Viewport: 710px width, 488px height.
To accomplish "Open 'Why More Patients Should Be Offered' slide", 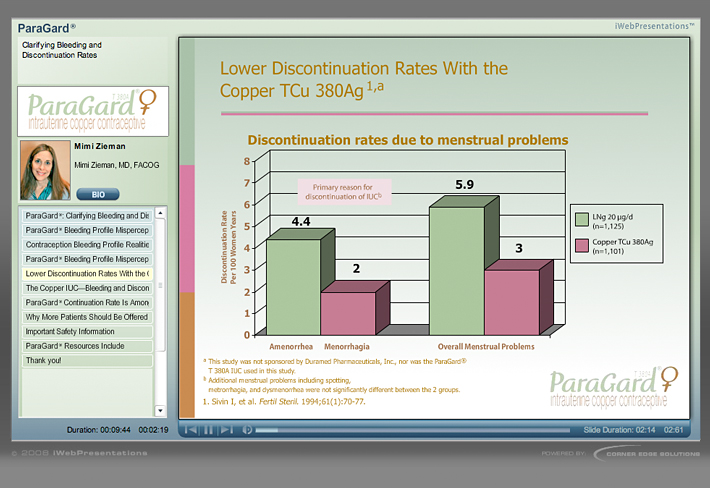I will click(x=87, y=317).
